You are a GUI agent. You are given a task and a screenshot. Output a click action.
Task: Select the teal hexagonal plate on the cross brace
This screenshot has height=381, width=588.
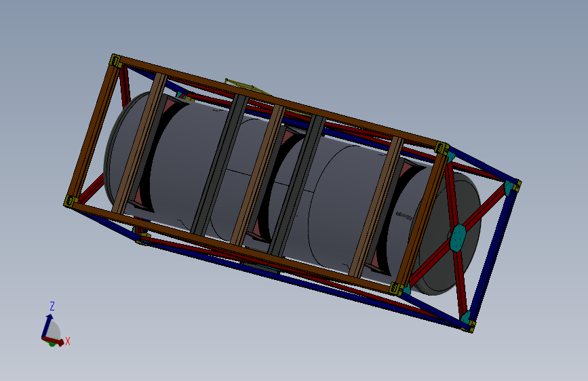pyautogui.click(x=458, y=237)
